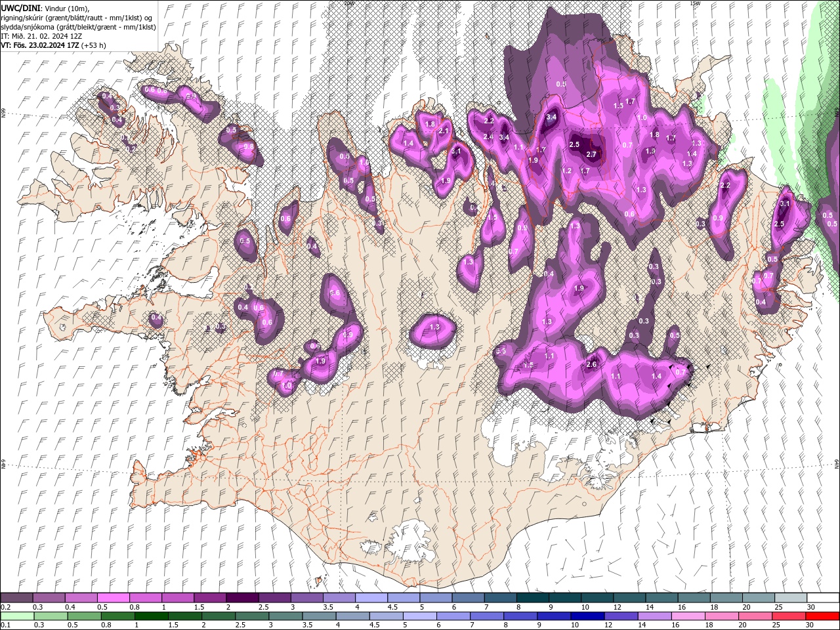This screenshot has height=630, width=840.
Task: Pick the dark teal 9 swatch in the upper legend row
Action: (564, 598)
